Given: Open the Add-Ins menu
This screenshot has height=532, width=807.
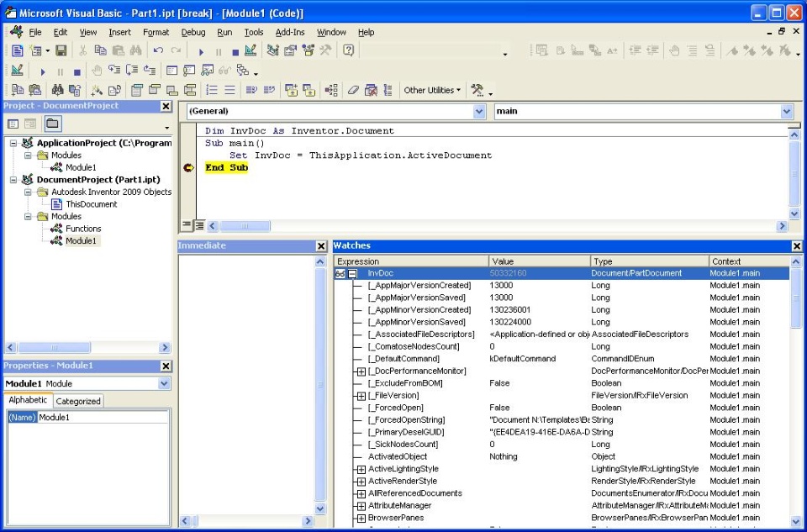Looking at the screenshot, I should coord(290,32).
